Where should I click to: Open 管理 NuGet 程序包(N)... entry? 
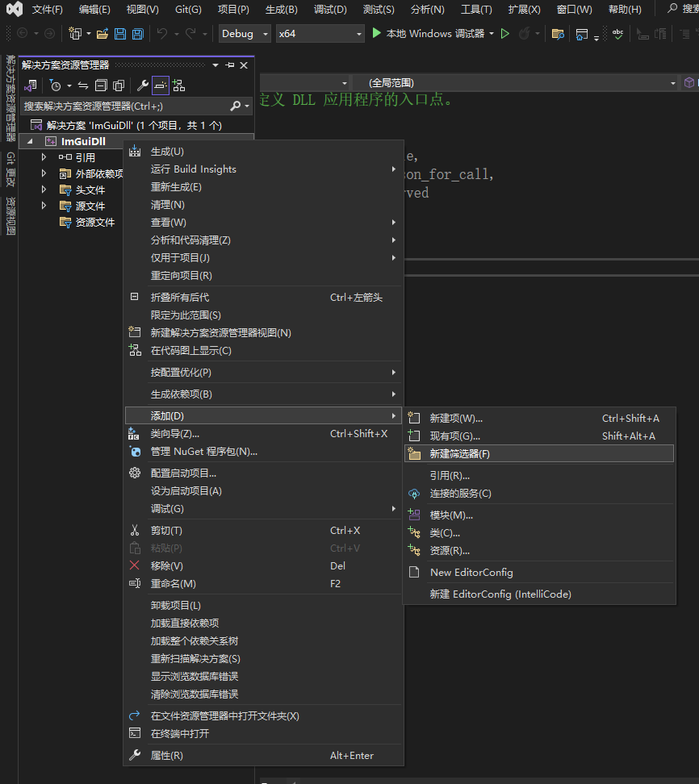tap(263, 452)
